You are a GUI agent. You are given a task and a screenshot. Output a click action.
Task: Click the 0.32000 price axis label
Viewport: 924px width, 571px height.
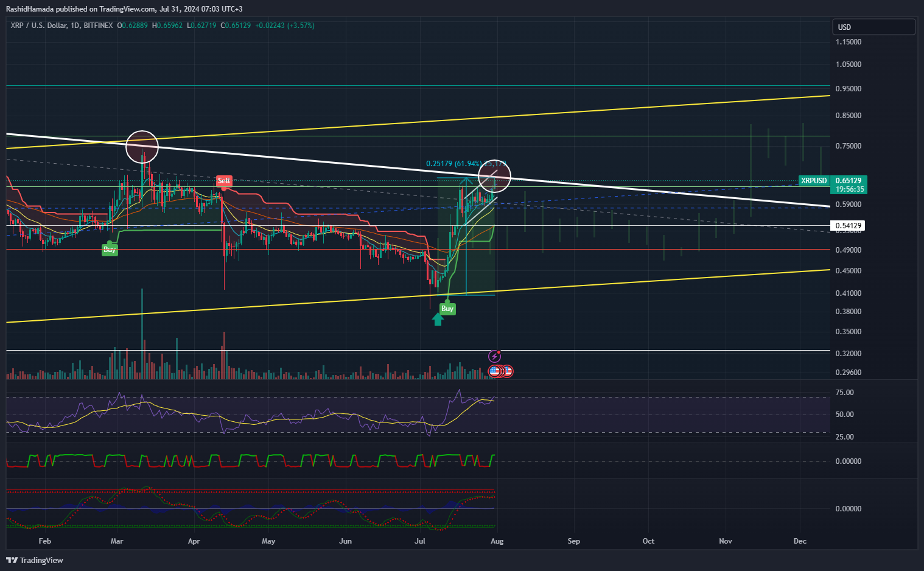coord(849,354)
